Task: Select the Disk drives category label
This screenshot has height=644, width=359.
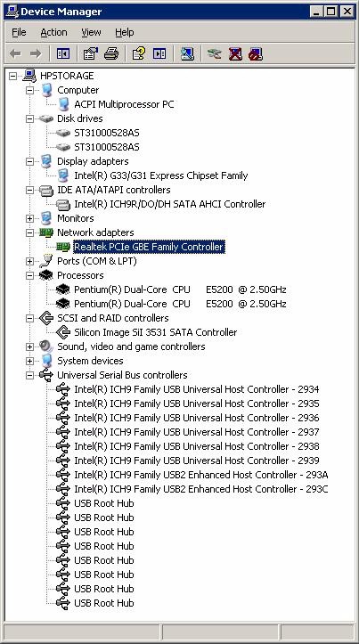Action: (79, 118)
